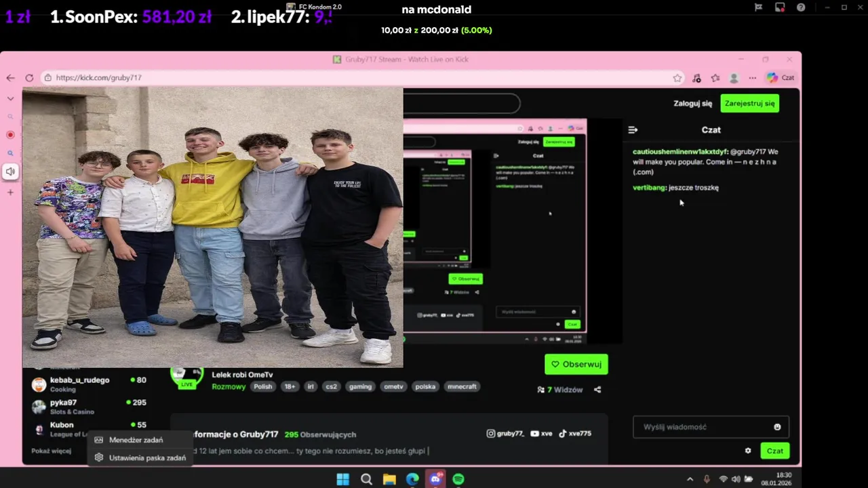Expand list with Pokaż więcej
Image resolution: width=868 pixels, height=488 pixels.
51,451
